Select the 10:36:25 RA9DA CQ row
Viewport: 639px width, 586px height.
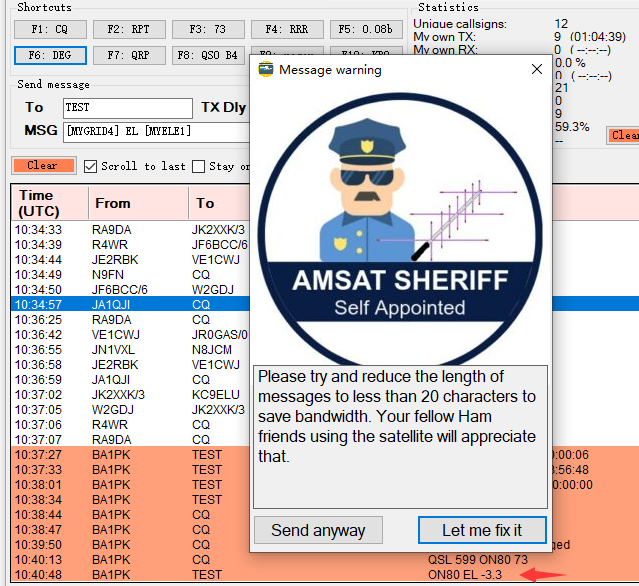pyautogui.click(x=130, y=320)
